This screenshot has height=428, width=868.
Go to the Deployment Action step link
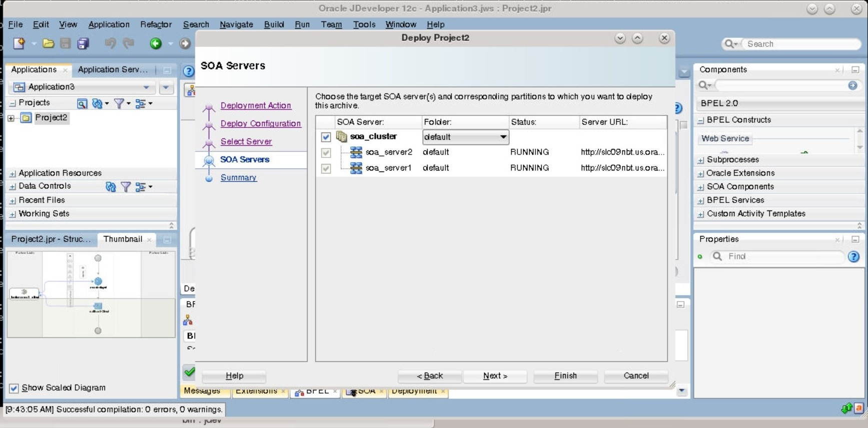coord(256,105)
